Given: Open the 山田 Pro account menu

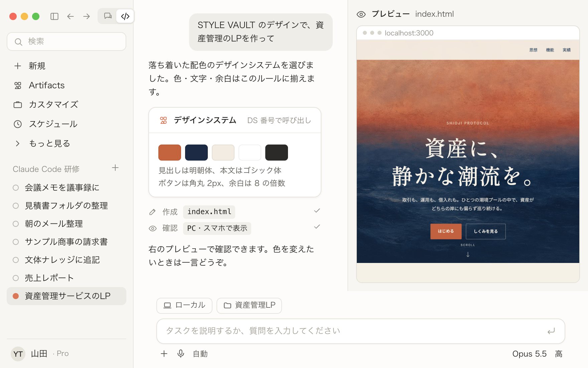Looking at the screenshot, I should click(x=40, y=354).
